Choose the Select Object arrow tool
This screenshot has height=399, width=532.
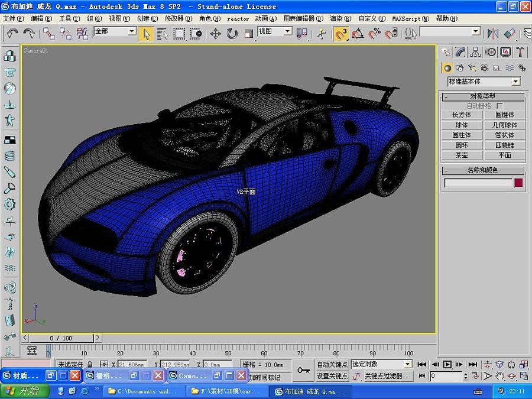coord(146,34)
